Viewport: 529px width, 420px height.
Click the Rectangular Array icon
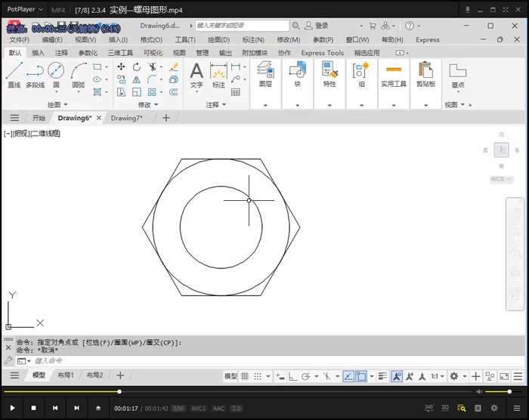coord(152,92)
